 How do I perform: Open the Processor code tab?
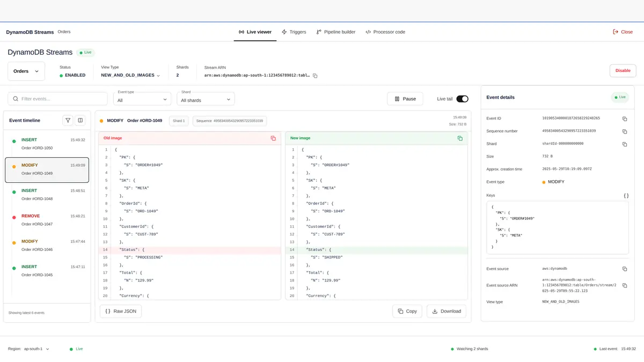(x=385, y=32)
